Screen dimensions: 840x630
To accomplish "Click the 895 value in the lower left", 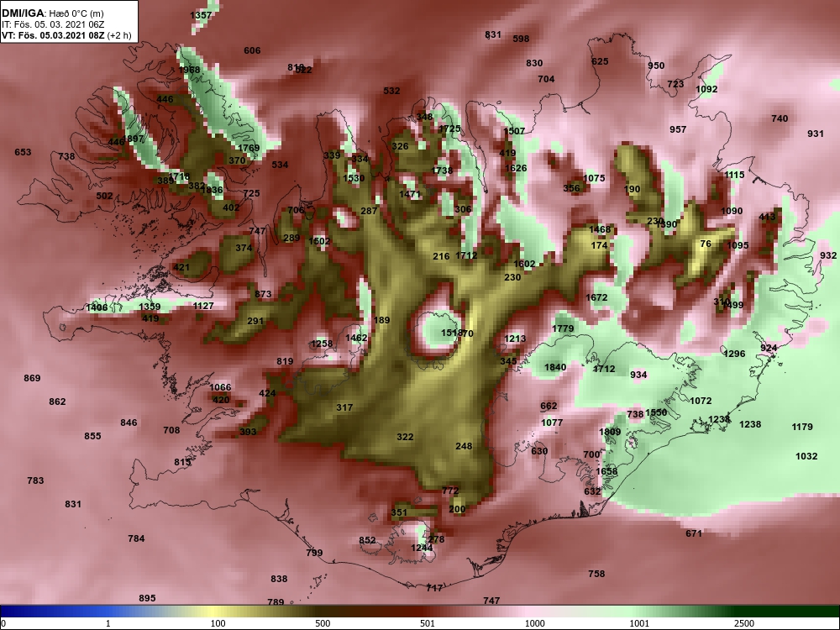I will point(147,598).
